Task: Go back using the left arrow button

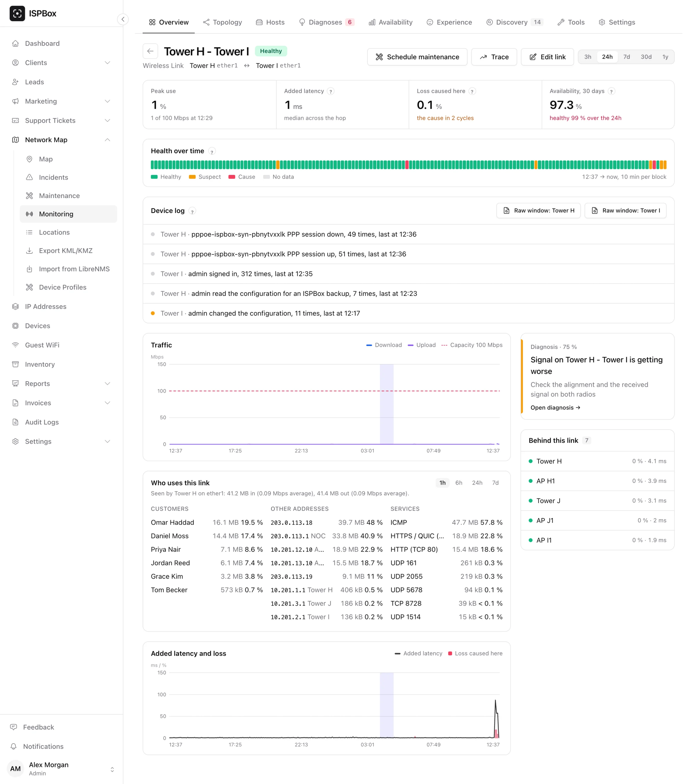Action: click(150, 51)
